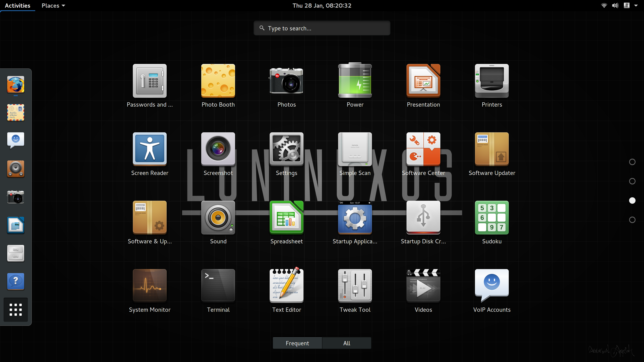The image size is (644, 362).
Task: Toggle Show Applications grid button
Action: pyautogui.click(x=15, y=310)
